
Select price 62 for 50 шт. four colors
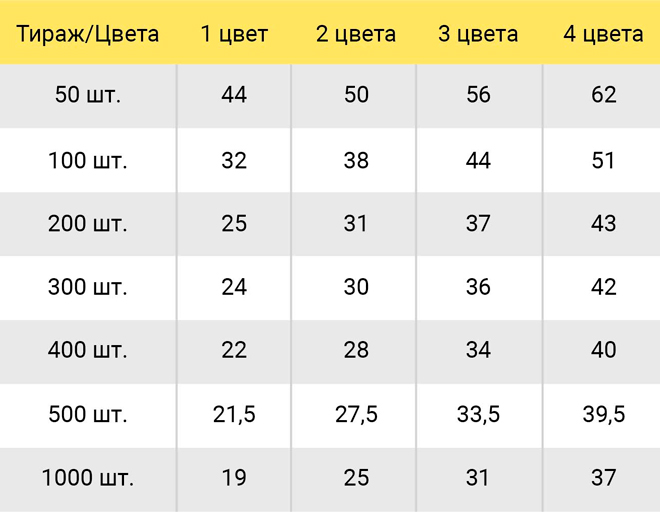pos(604,94)
